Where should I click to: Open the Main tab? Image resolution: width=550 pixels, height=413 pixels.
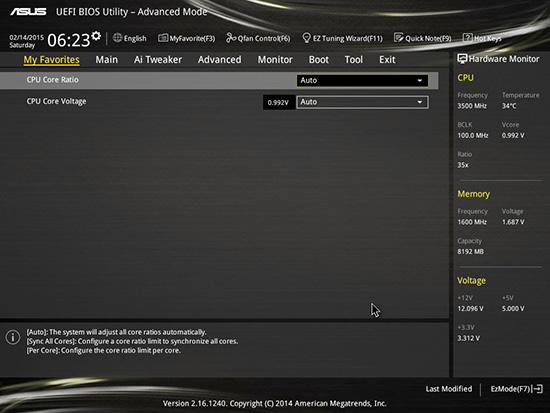click(x=107, y=60)
